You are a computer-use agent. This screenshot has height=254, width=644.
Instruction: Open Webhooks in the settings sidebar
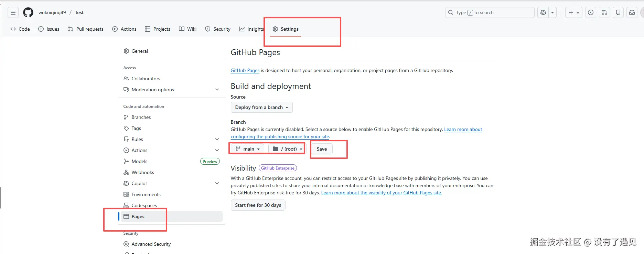pos(142,172)
